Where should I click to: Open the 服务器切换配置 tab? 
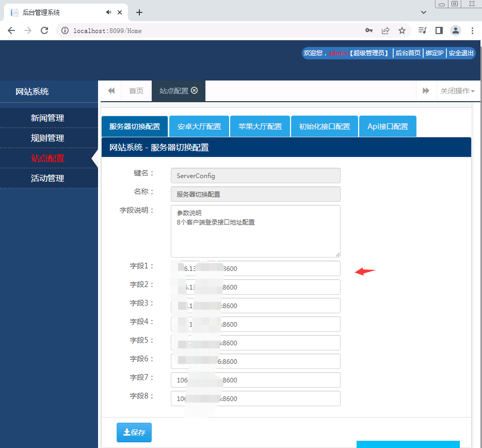click(135, 126)
